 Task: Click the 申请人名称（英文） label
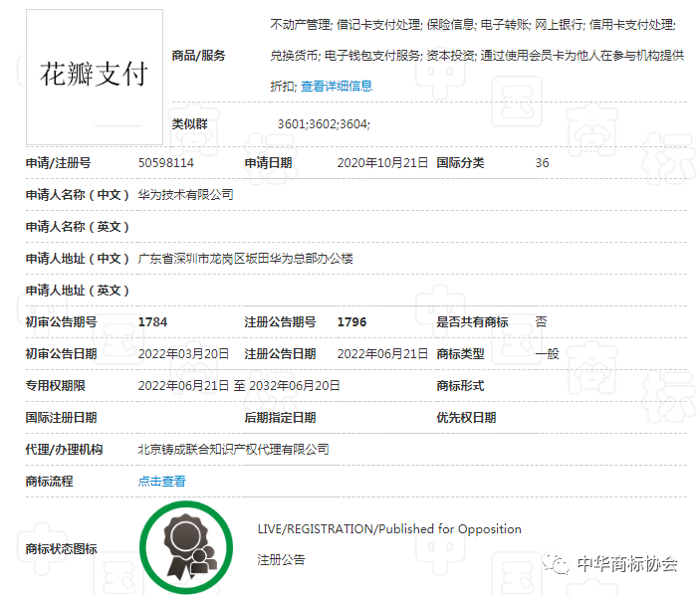(x=78, y=227)
